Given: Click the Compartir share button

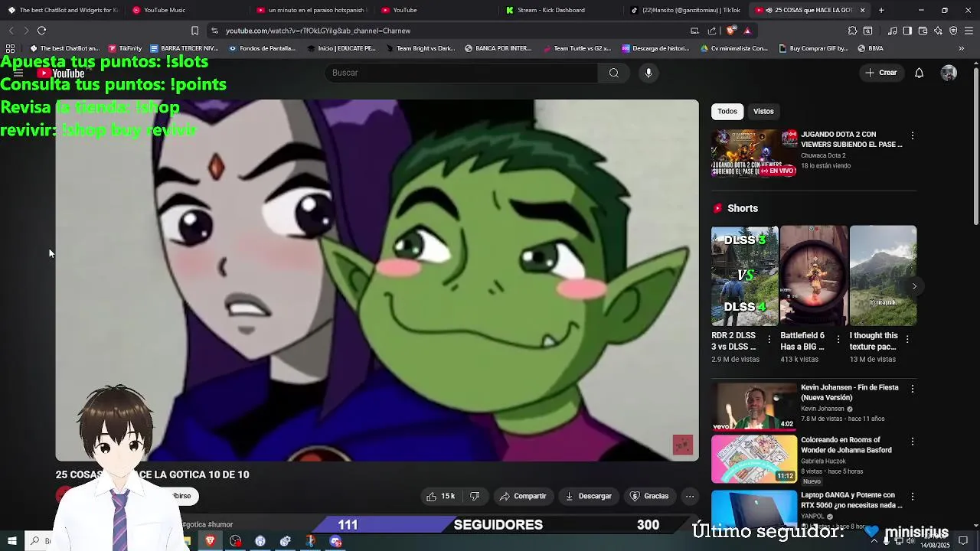Looking at the screenshot, I should click(523, 496).
